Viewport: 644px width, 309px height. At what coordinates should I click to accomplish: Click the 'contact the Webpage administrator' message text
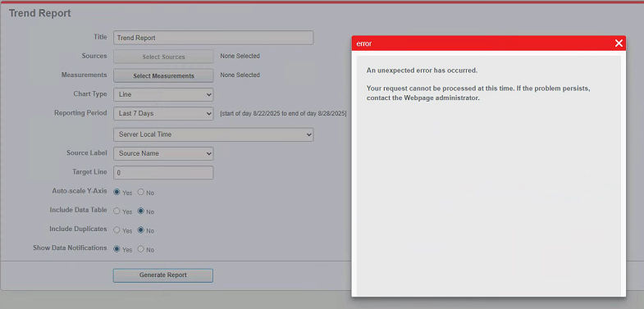[x=423, y=98]
